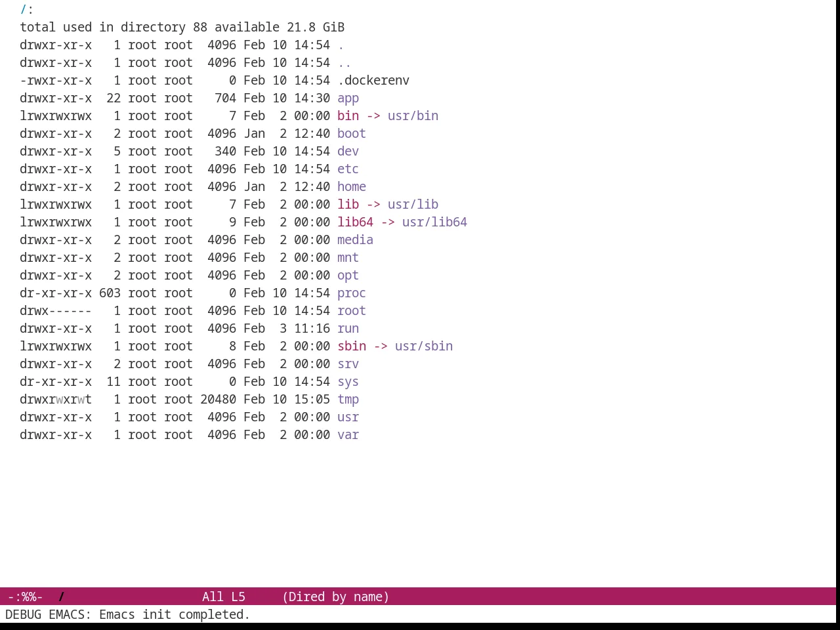This screenshot has height=630, width=840.
Task: Open the root directory entry
Action: point(352,310)
